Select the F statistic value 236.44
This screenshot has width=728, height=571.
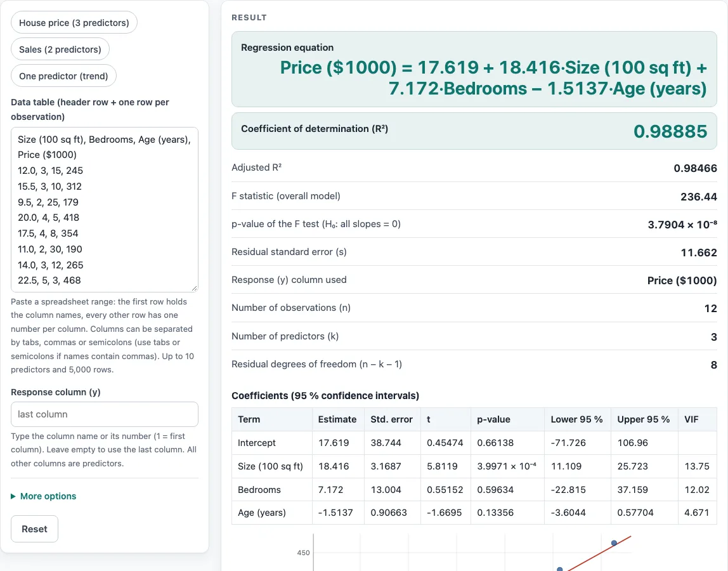click(x=698, y=197)
